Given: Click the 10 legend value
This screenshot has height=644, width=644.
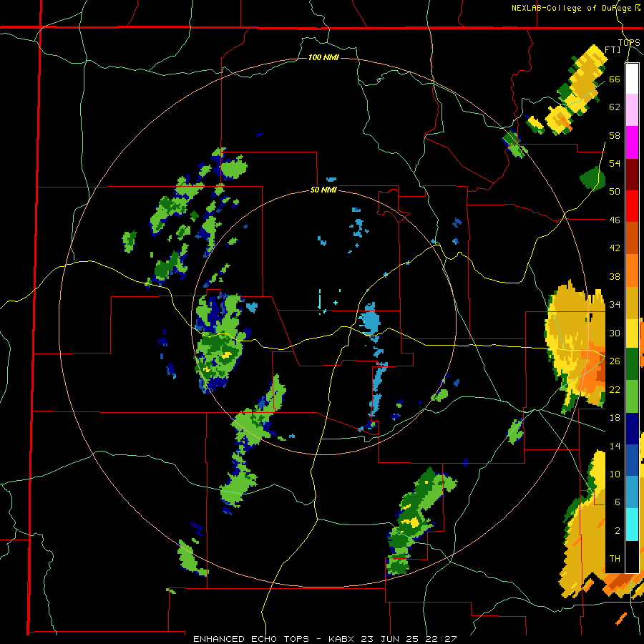Looking at the screenshot, I should 615,474.
